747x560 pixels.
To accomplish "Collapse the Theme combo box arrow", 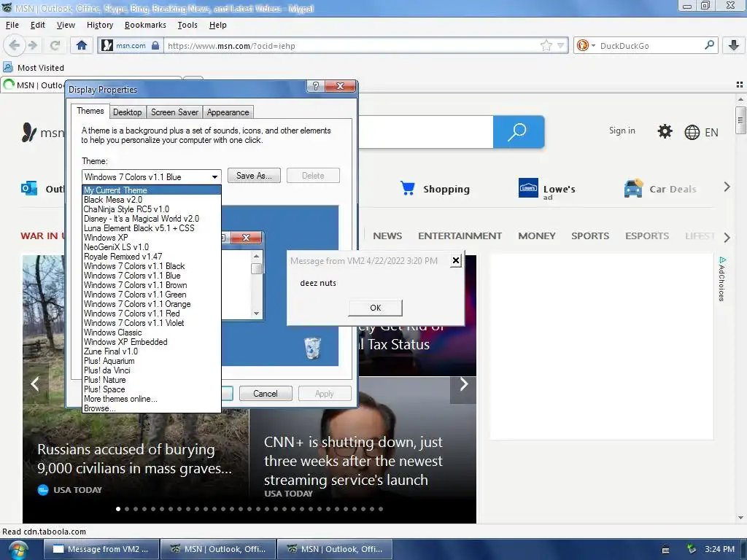I will pyautogui.click(x=215, y=176).
